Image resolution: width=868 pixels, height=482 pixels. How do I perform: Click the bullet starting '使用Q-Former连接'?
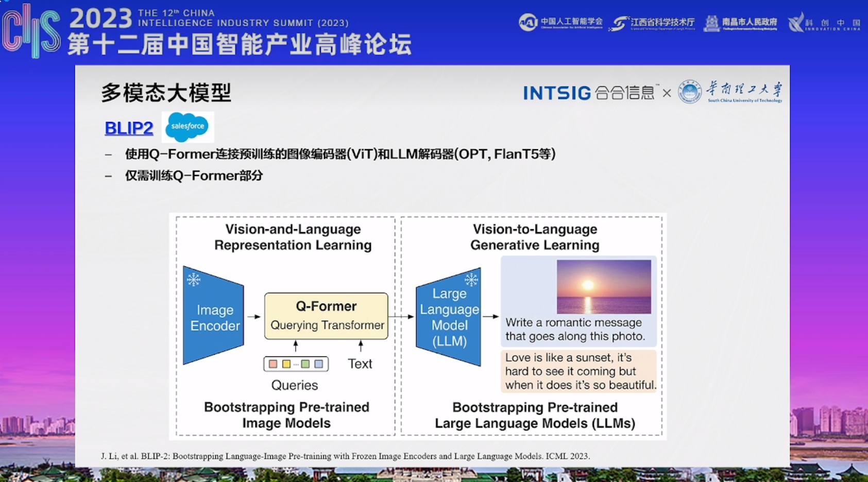(340, 154)
